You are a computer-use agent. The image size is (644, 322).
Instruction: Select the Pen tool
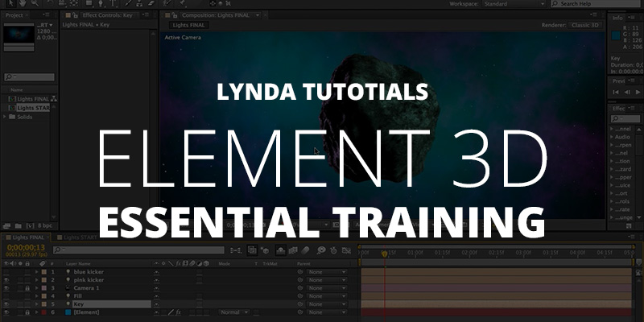[101, 3]
